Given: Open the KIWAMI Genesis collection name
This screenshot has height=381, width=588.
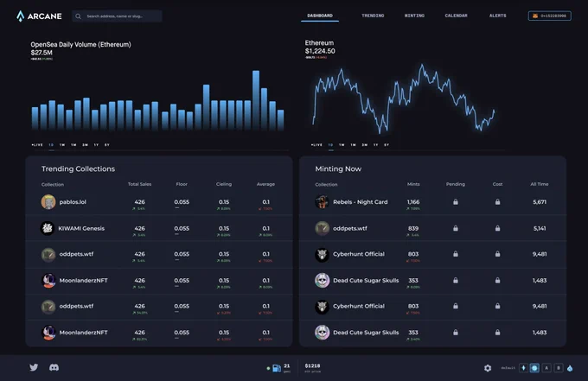Looking at the screenshot, I should (x=81, y=228).
